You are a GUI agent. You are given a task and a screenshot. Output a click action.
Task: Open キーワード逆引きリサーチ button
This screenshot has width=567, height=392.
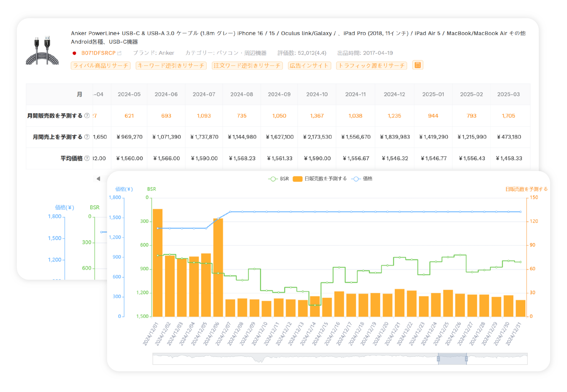(x=171, y=66)
